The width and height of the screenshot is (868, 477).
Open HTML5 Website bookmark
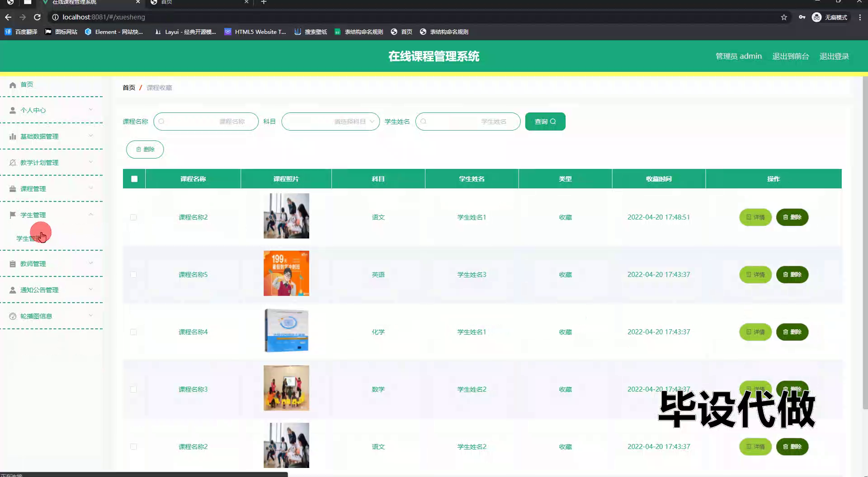point(255,32)
